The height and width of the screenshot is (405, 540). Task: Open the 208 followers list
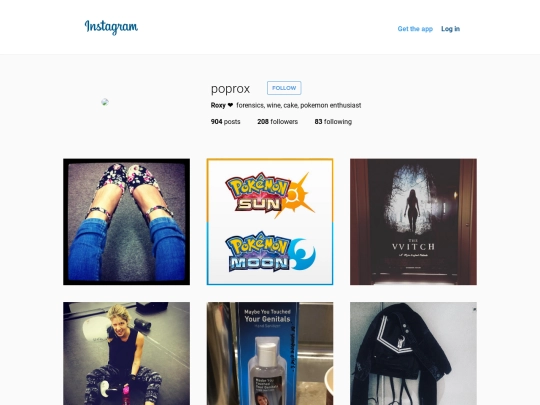278,122
